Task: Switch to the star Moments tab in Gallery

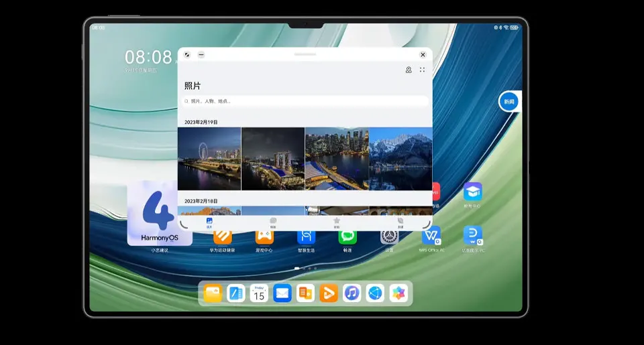Action: (337, 223)
